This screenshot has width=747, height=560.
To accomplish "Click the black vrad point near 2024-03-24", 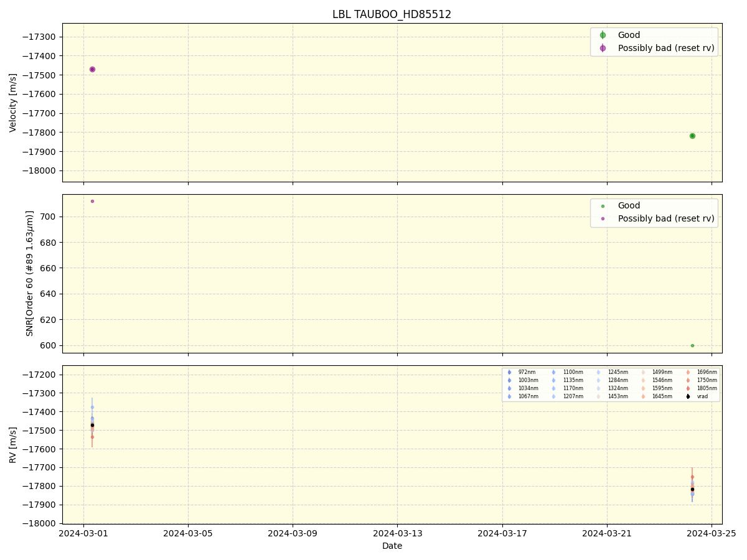I will click(x=692, y=489).
